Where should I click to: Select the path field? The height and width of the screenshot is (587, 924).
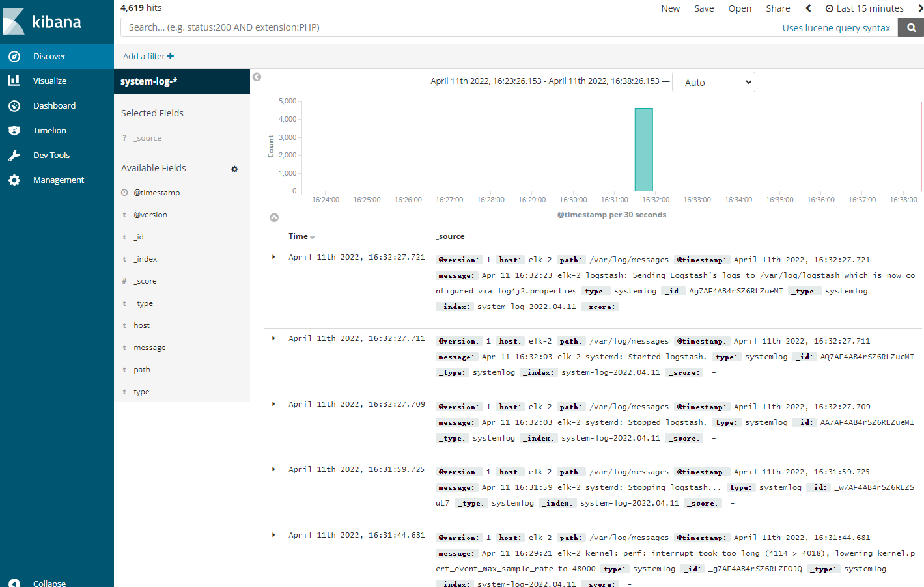coord(141,370)
